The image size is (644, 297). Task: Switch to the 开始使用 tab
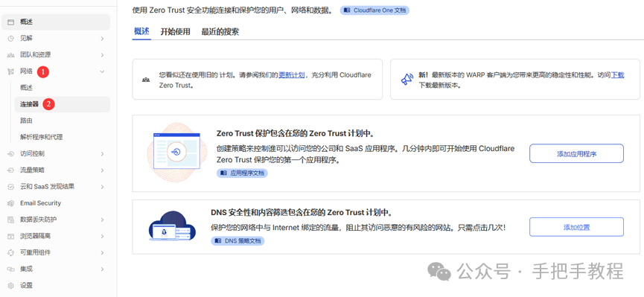tap(176, 31)
